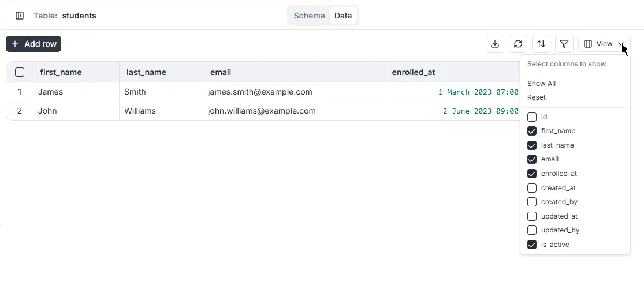Uncheck the is_active column checkbox

coord(532,245)
